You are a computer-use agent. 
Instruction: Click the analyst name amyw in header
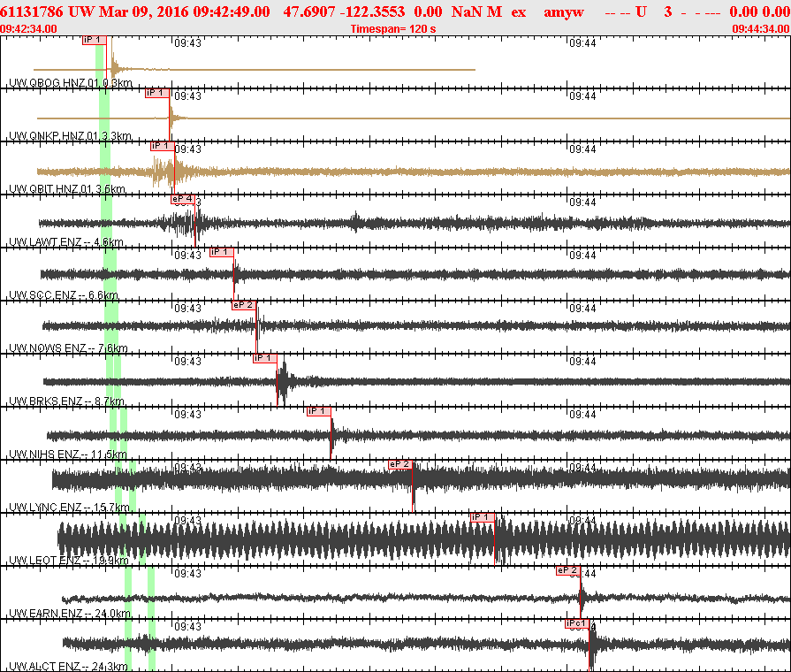point(564,11)
